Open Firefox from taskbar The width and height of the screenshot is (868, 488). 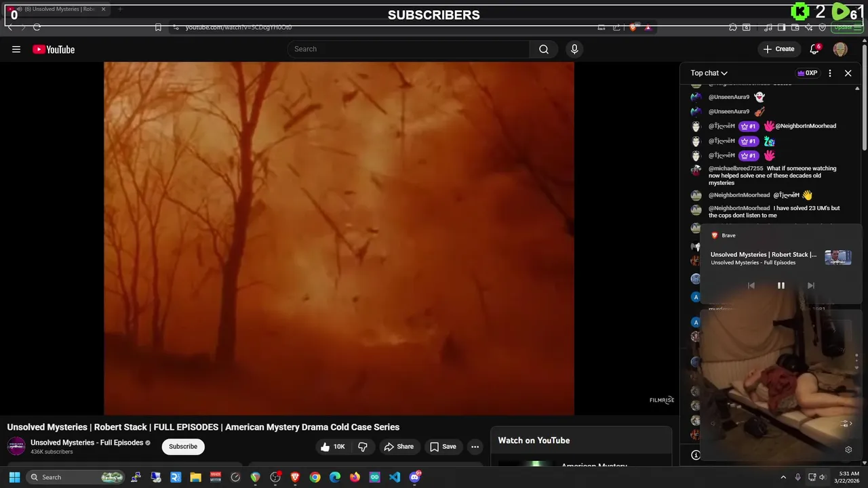click(355, 477)
